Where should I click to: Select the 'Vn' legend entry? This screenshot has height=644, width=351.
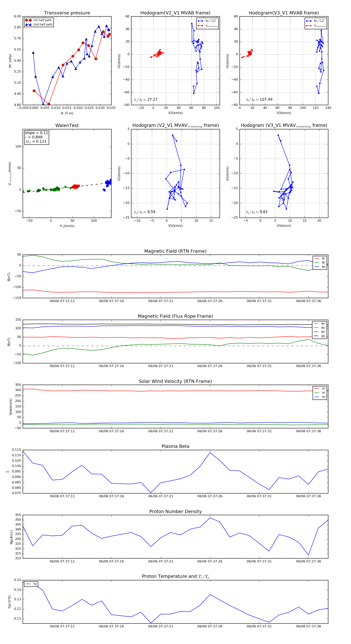320,397
